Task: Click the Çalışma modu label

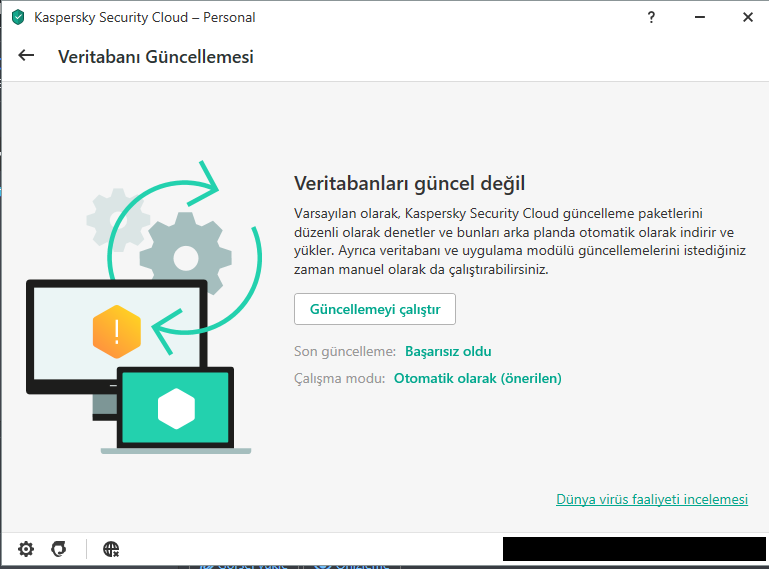Action: 339,378
